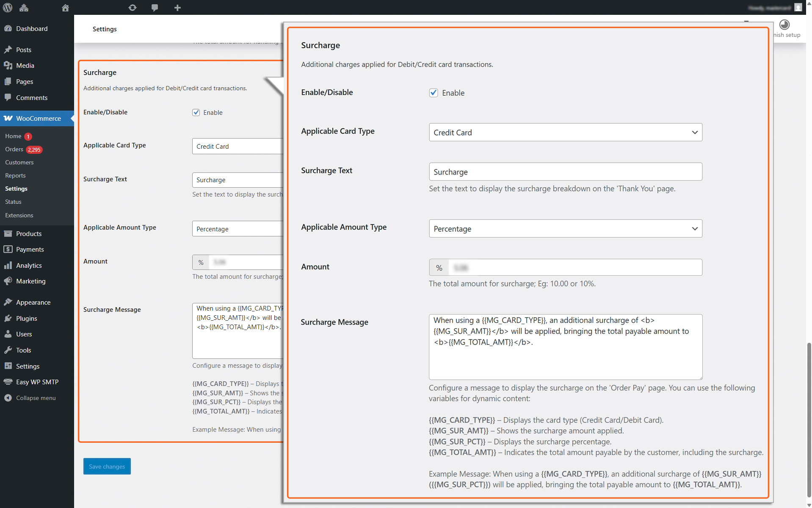Expand the Credit Card dropdown in enlarged panel

coord(566,132)
